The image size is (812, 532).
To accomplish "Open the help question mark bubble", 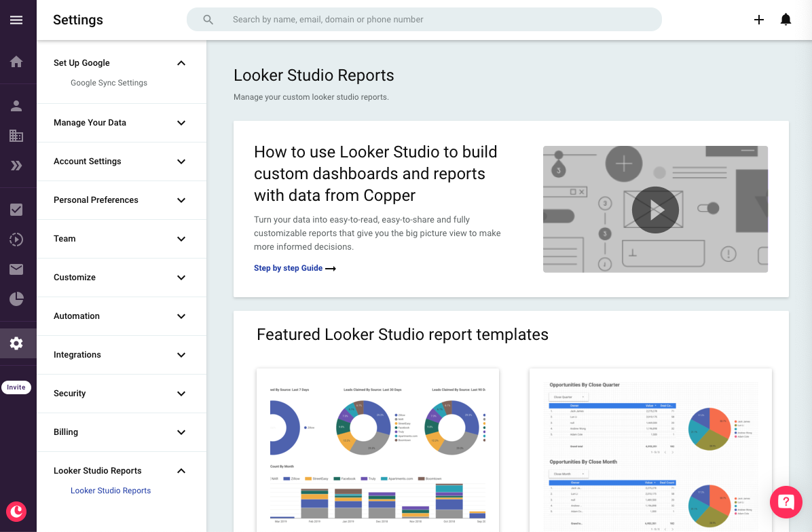I will (x=786, y=502).
